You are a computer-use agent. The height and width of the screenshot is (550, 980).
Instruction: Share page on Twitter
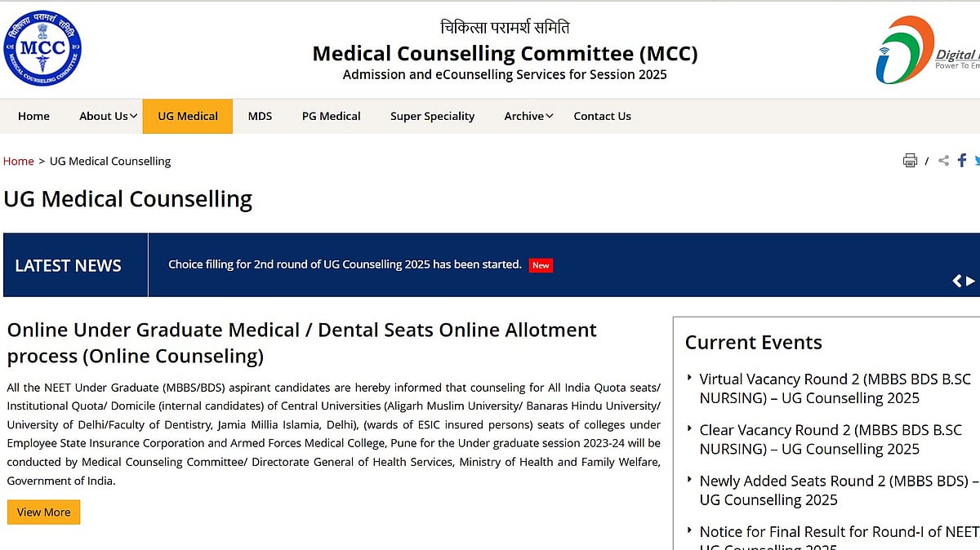(976, 161)
